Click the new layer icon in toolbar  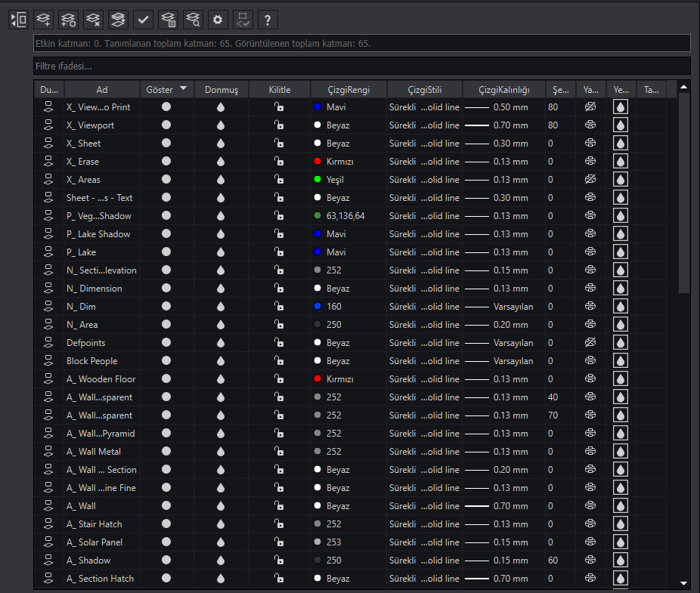44,20
